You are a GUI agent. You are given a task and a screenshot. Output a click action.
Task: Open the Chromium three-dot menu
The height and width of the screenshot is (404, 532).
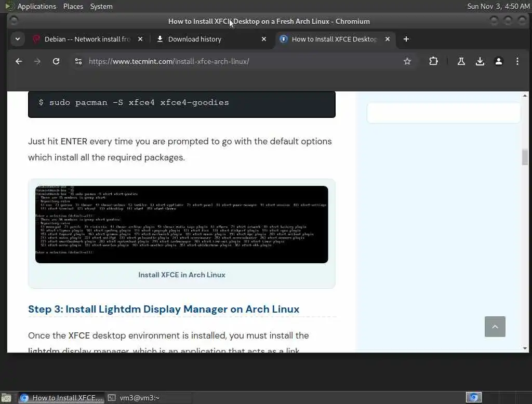(x=517, y=61)
